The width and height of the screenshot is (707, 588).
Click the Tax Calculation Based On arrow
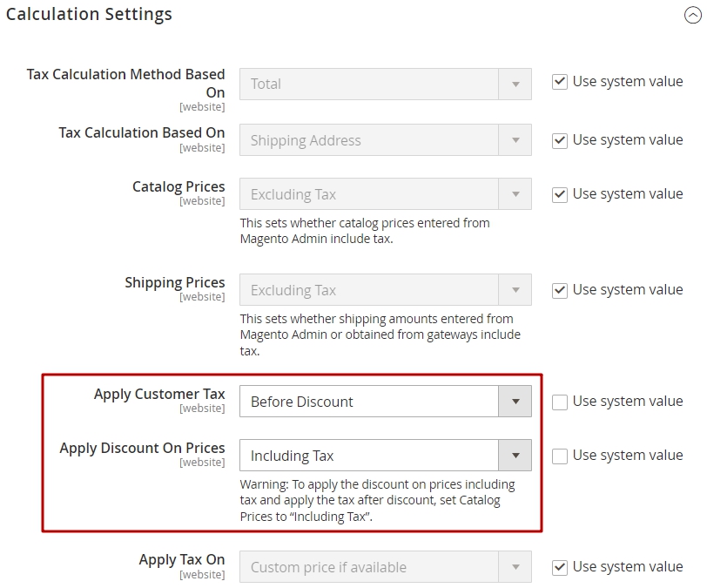click(515, 140)
